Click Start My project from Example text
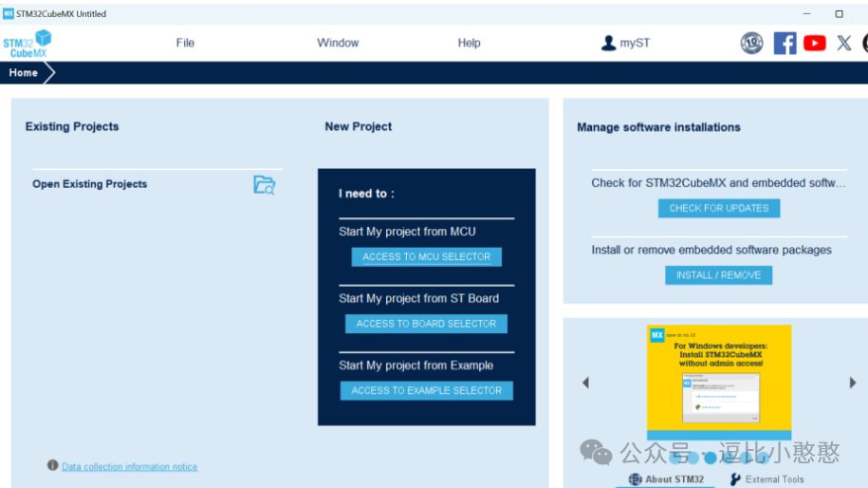 [416, 366]
